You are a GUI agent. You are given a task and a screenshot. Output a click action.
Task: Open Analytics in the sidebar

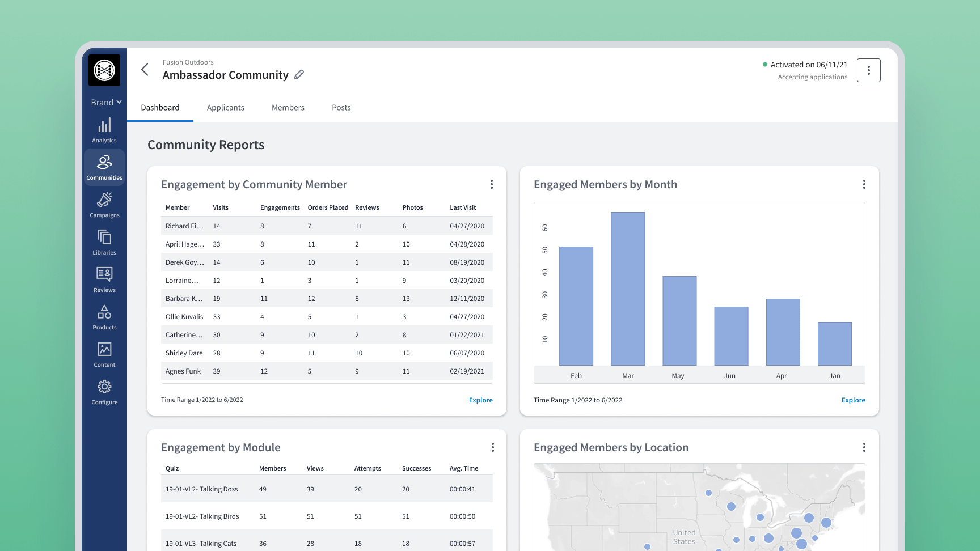[x=104, y=130]
